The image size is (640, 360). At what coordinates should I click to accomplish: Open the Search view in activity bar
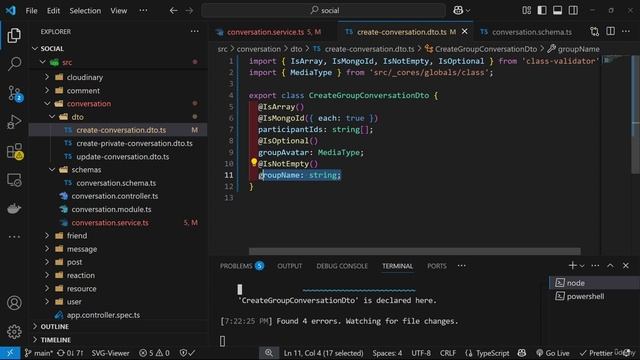coord(14,64)
